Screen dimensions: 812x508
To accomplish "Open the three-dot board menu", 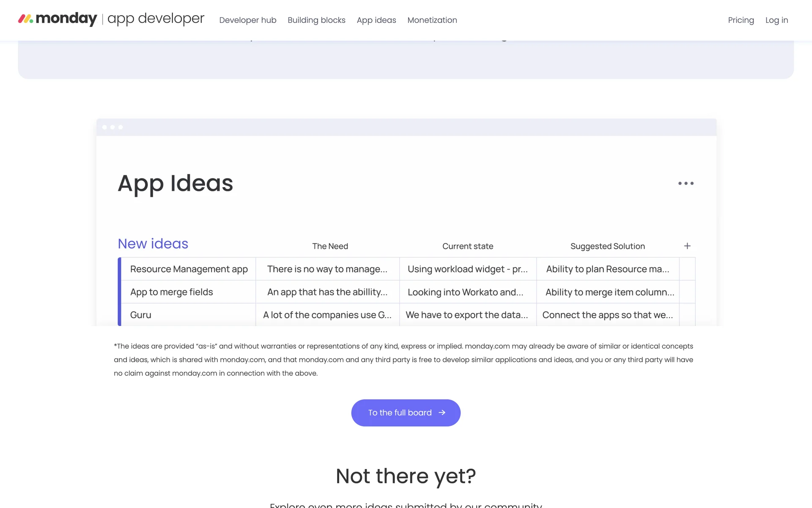I will pos(686,183).
